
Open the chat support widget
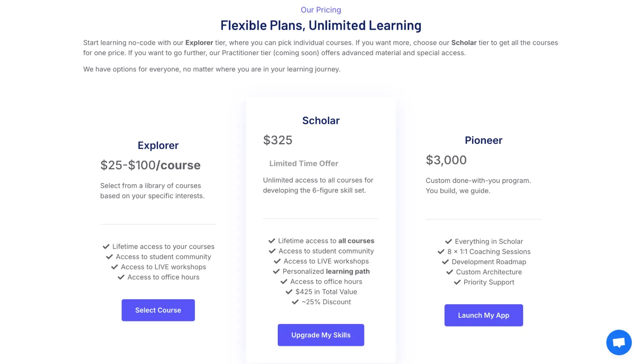(619, 342)
